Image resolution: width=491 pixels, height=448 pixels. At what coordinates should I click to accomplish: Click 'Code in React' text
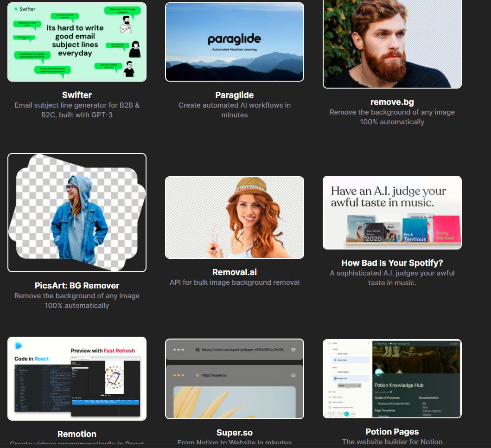[32, 358]
